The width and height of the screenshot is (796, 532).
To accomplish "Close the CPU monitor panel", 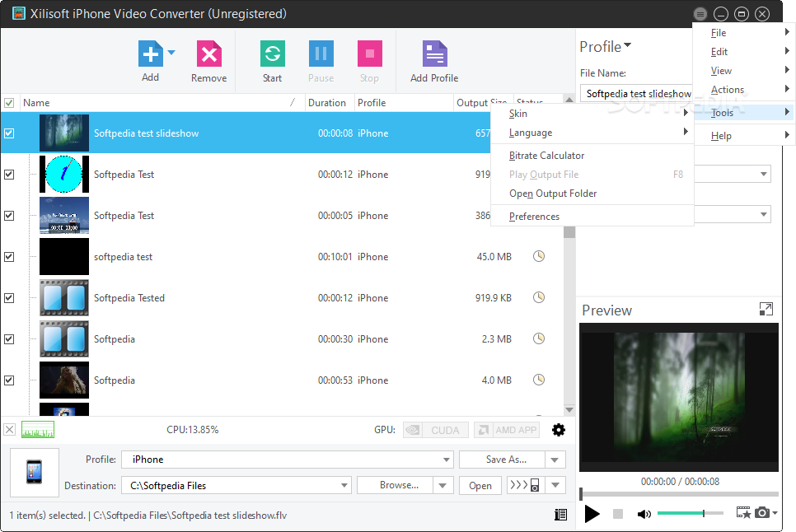I will 9,430.
